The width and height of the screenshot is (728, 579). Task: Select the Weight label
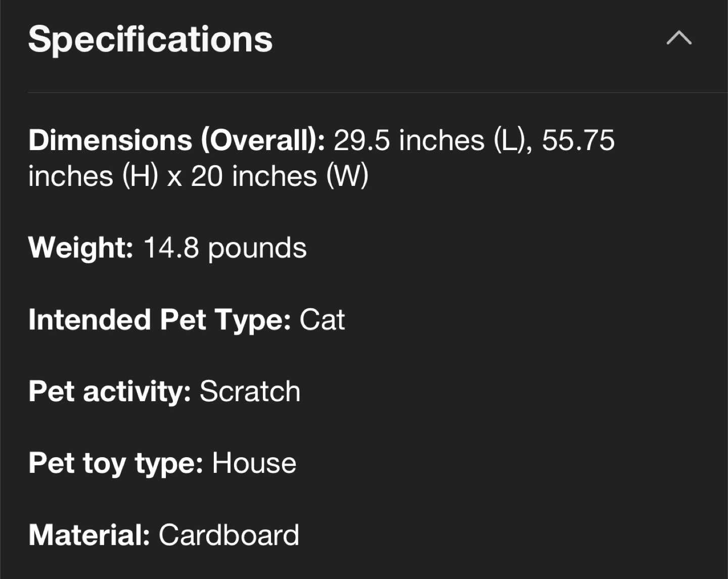tap(80, 248)
